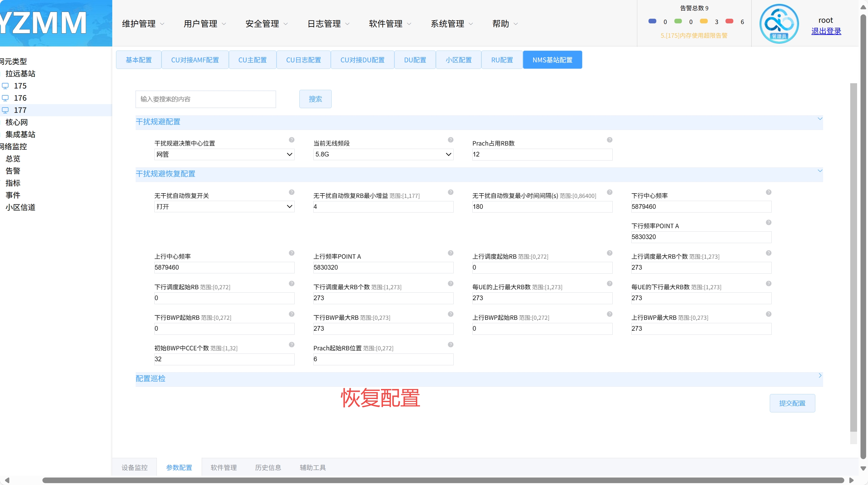
Task: Click the 下行中心频率 input field
Action: [701, 206]
